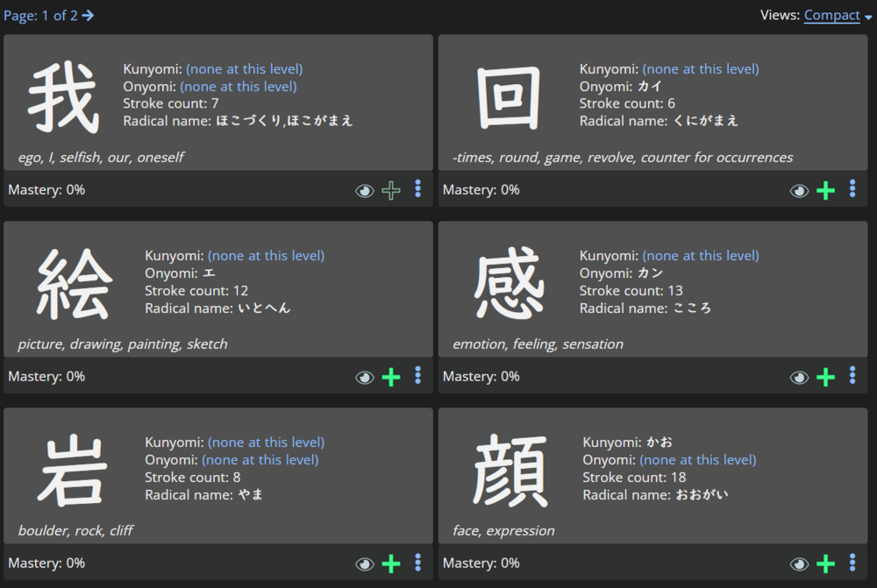This screenshot has height=588, width=877.
Task: Expand the three-dot options for 顔 card
Action: point(852,563)
